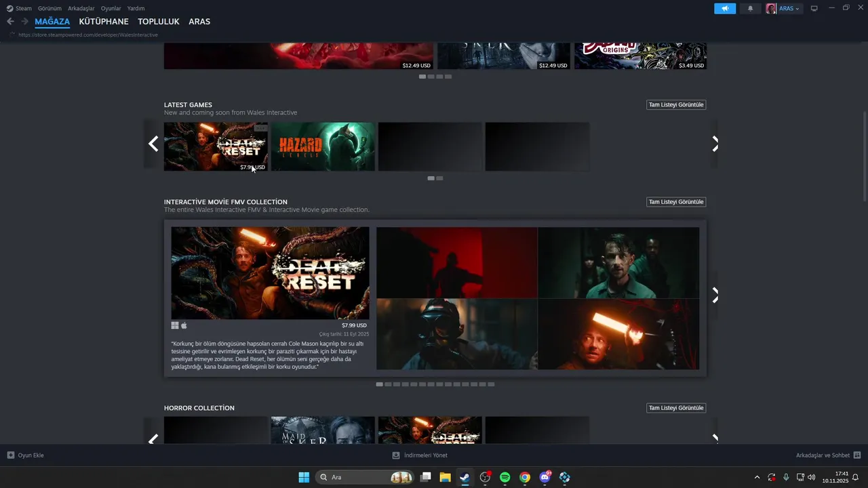Open the taskbar clock and date

pyautogui.click(x=835, y=477)
